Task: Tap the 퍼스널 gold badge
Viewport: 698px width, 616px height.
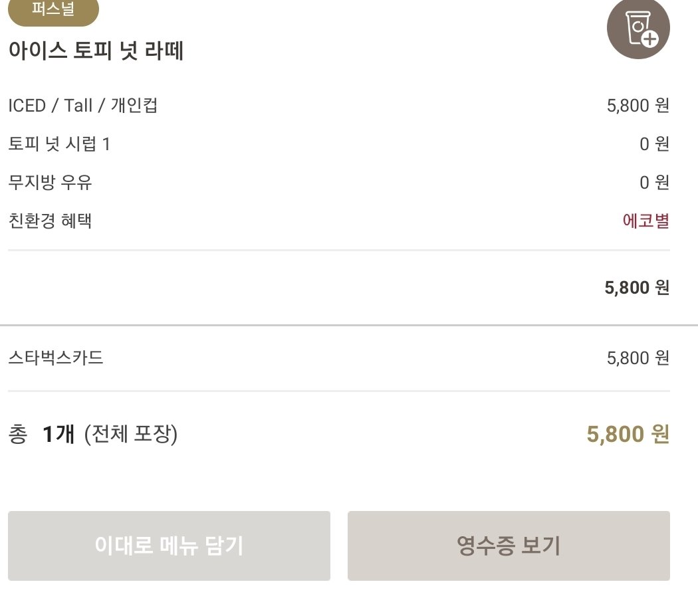Action: (x=53, y=11)
